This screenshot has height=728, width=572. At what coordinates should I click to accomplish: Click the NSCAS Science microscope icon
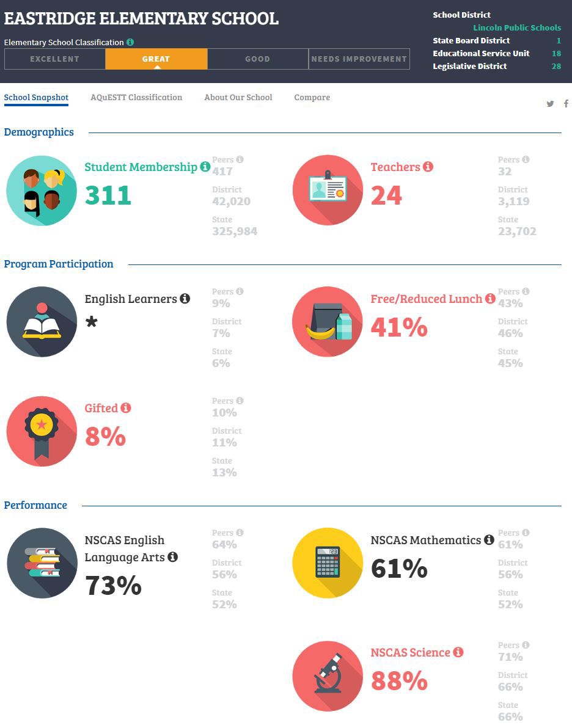pyautogui.click(x=328, y=676)
